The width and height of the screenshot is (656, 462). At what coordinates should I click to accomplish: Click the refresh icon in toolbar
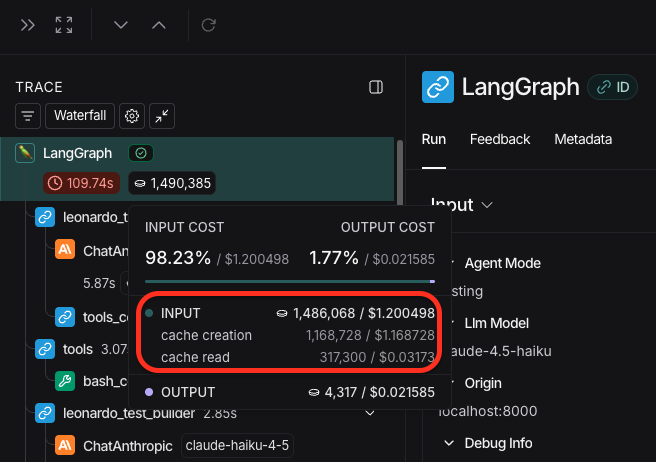208,25
